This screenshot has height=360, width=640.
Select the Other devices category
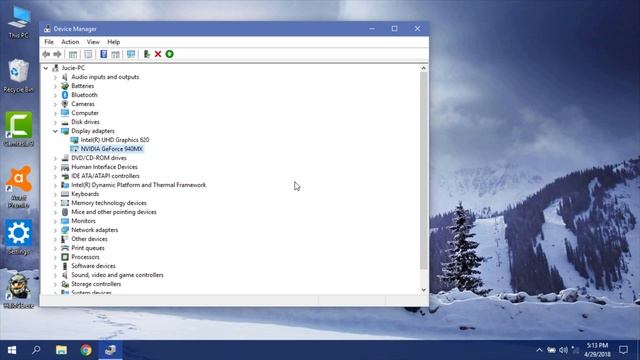[x=89, y=239]
